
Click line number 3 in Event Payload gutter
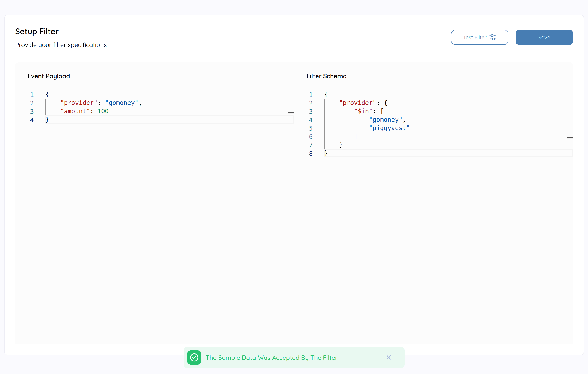coord(32,111)
